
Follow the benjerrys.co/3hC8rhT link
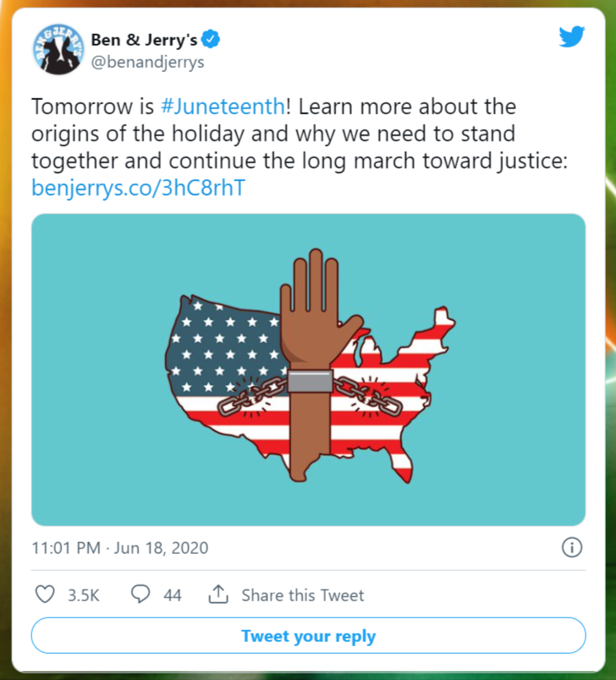138,187
